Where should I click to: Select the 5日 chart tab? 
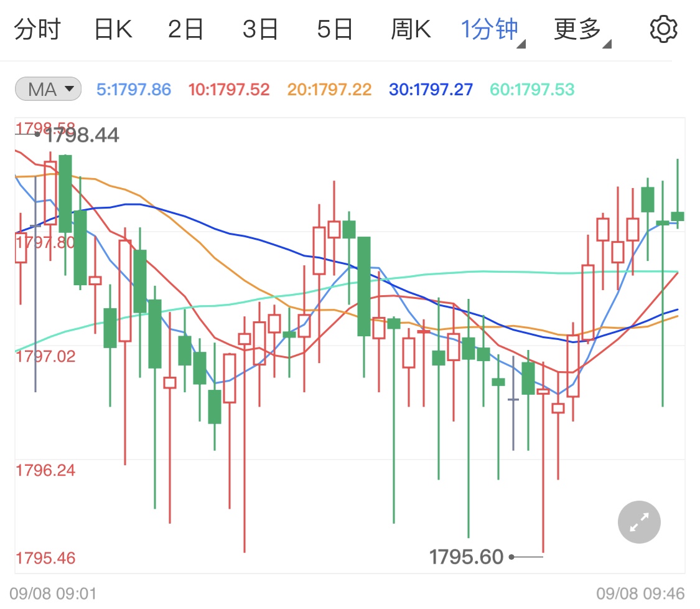335,29
